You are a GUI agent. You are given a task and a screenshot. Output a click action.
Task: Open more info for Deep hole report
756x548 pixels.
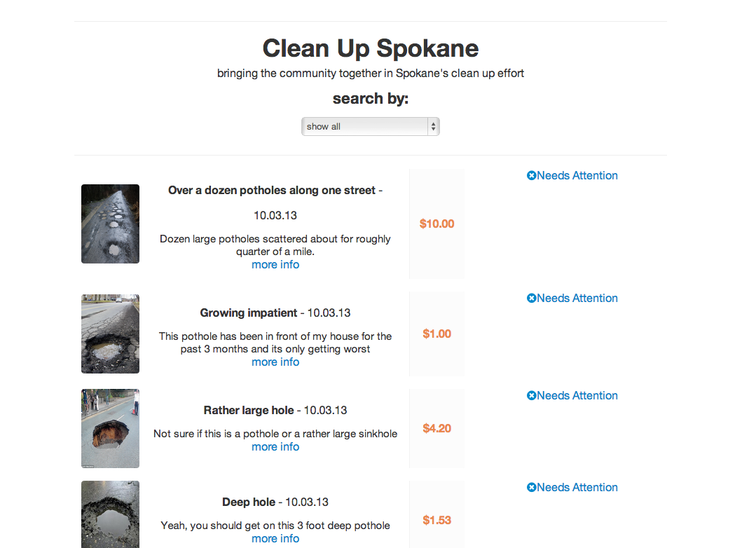coord(275,539)
